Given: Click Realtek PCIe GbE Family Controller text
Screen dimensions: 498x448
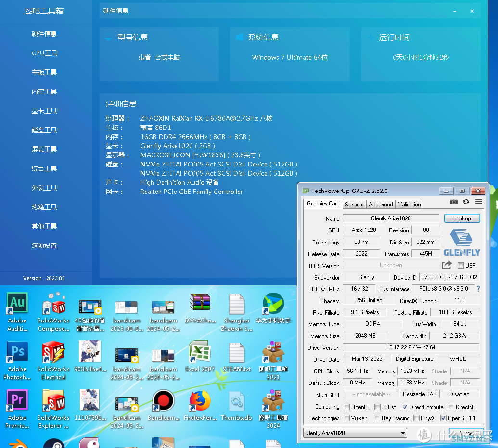Looking at the screenshot, I should point(192,192).
